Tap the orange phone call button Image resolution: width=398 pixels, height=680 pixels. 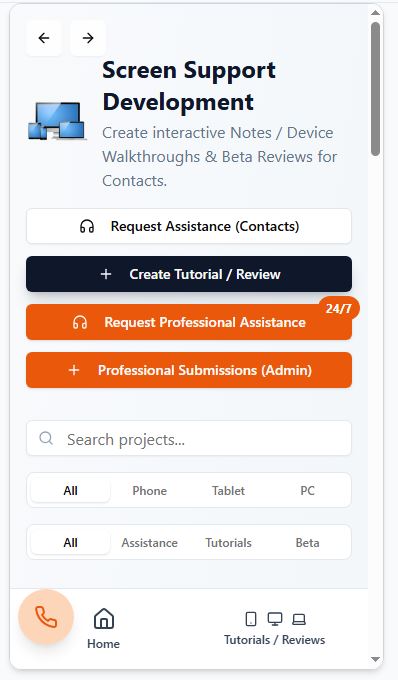coord(46,617)
